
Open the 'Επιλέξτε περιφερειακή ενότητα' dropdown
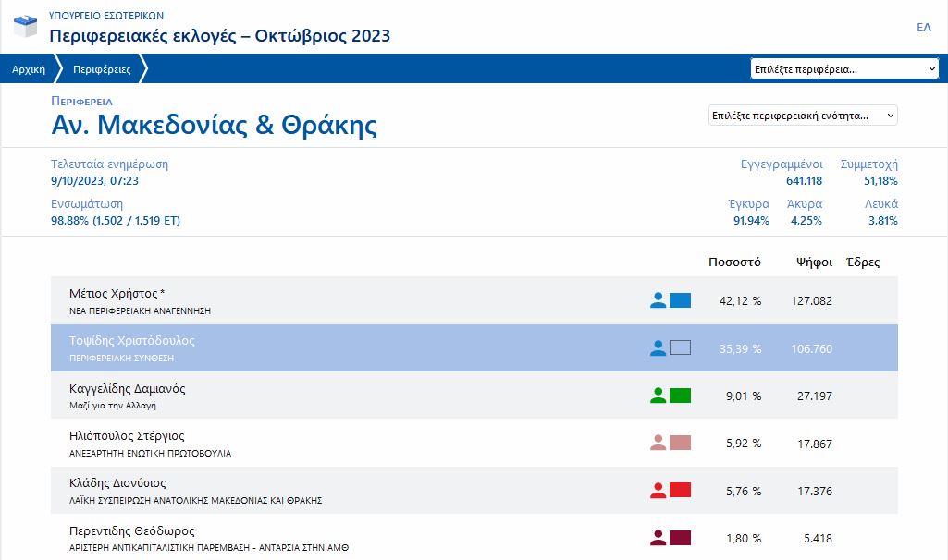click(802, 116)
